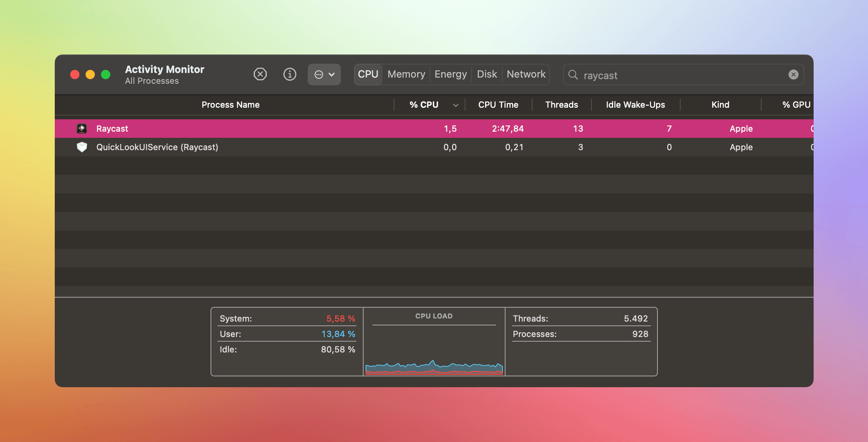
Task: Click the more options ellipsis icon
Action: pyautogui.click(x=319, y=74)
